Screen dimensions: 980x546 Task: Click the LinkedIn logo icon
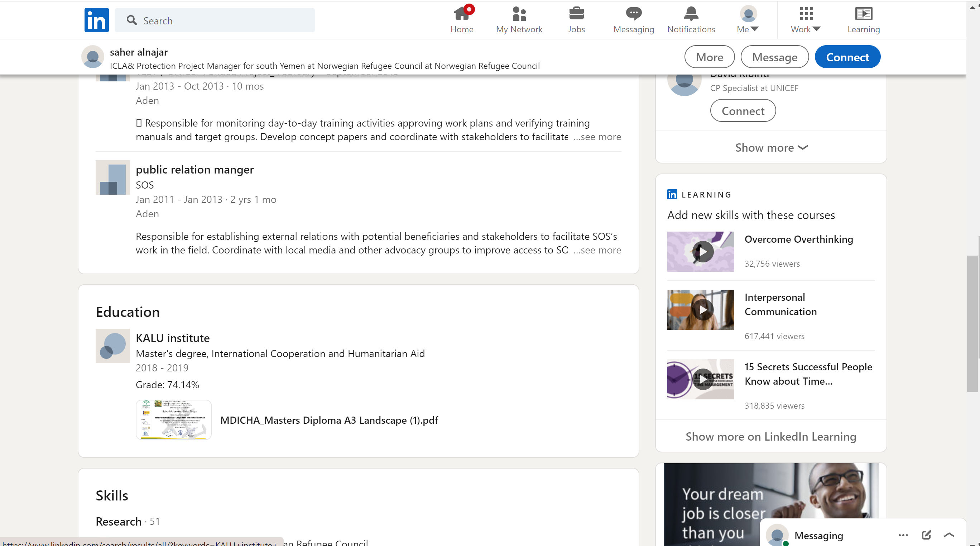(x=96, y=20)
